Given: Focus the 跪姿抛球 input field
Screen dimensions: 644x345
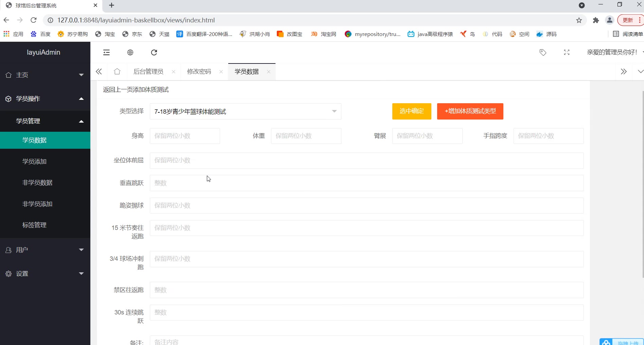Looking at the screenshot, I should 367,205.
